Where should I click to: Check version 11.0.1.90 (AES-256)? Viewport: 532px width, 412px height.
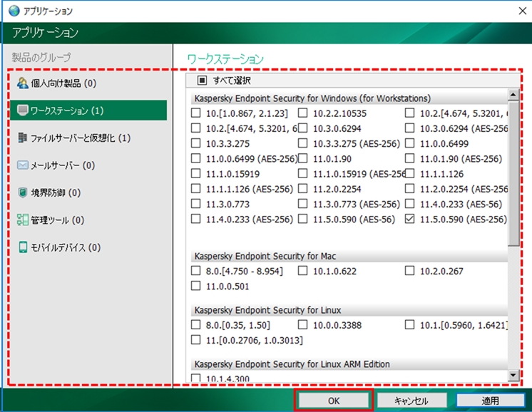(x=409, y=158)
